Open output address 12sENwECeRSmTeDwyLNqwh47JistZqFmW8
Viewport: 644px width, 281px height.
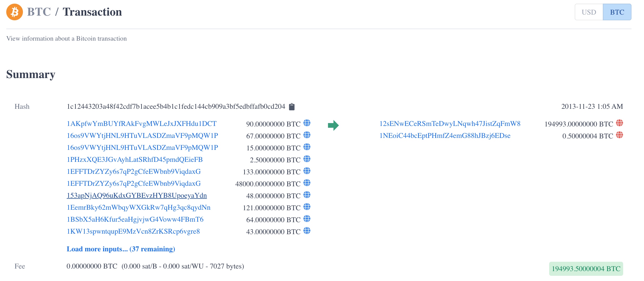click(x=450, y=124)
